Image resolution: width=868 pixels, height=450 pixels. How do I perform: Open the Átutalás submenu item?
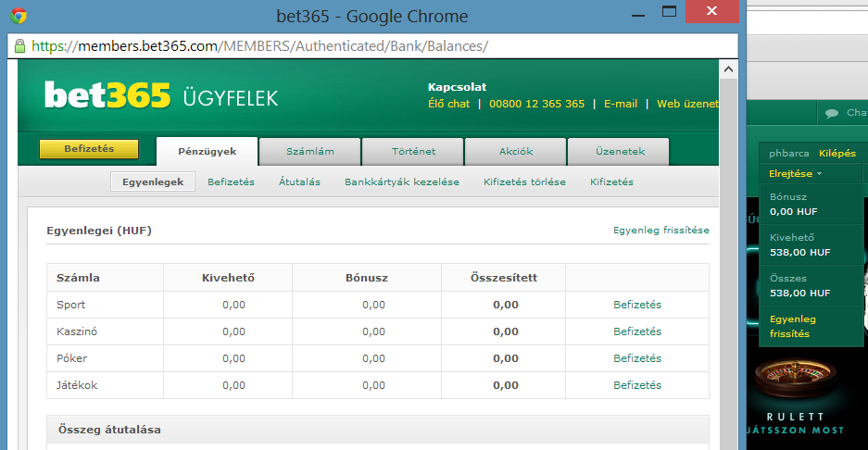(x=299, y=181)
